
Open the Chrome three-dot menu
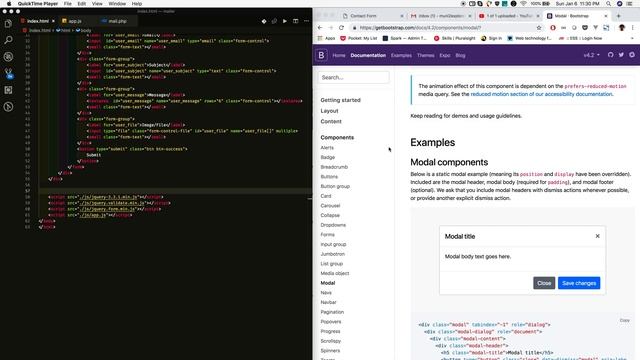coord(633,28)
